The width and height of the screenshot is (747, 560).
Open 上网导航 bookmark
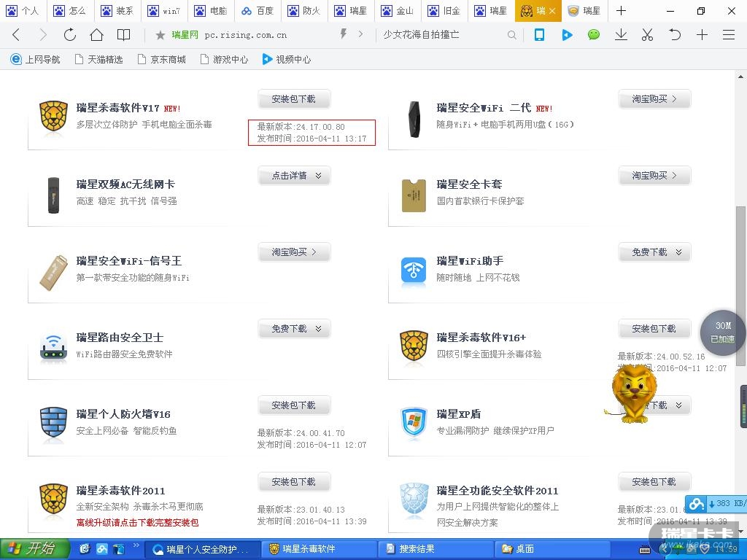pos(35,60)
